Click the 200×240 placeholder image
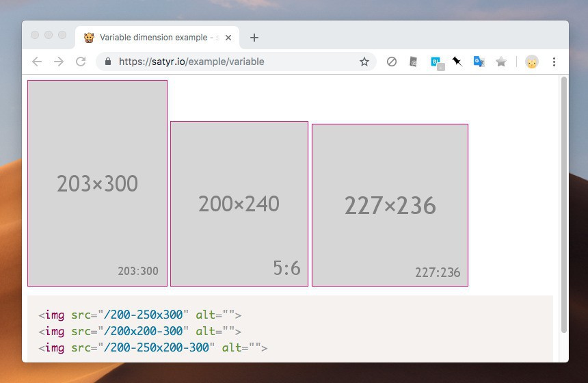588x383 pixels. 239,204
